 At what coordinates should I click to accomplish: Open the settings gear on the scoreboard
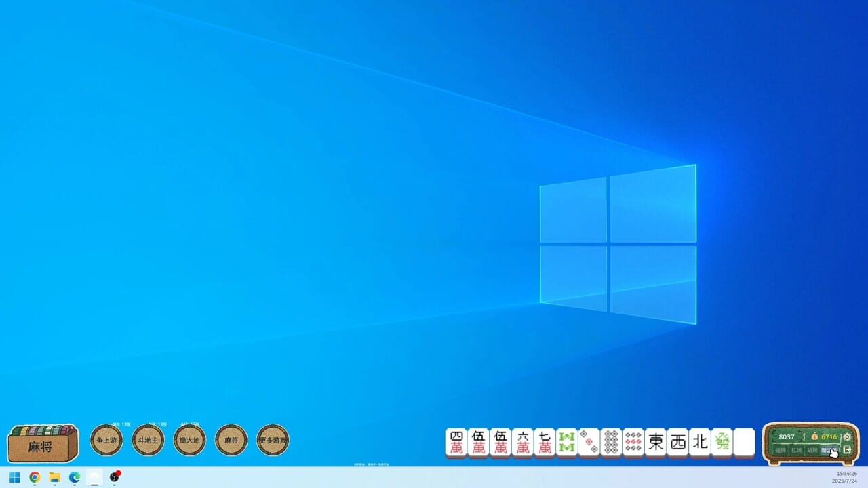[846, 437]
